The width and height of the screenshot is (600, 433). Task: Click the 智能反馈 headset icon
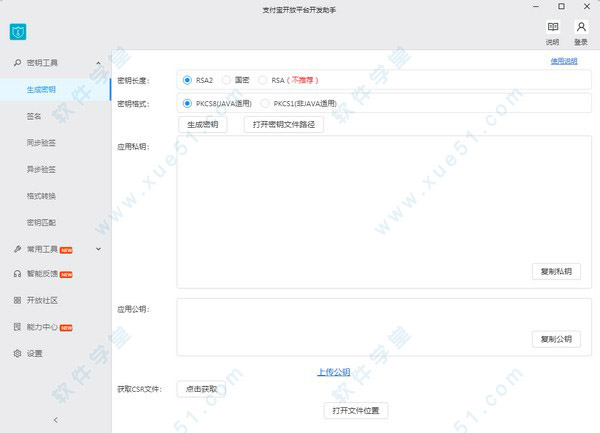click(17, 274)
